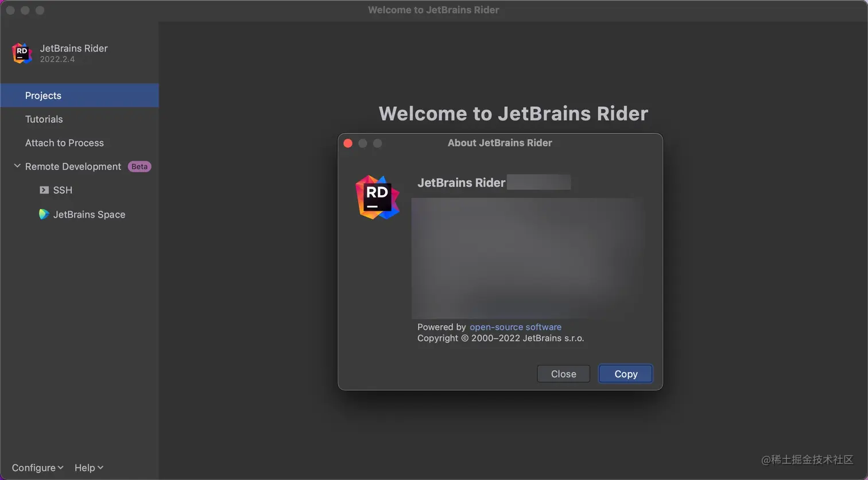This screenshot has height=480, width=868.
Task: Click the 'Welcome to JetBrains Rider' heading
Action: (513, 113)
